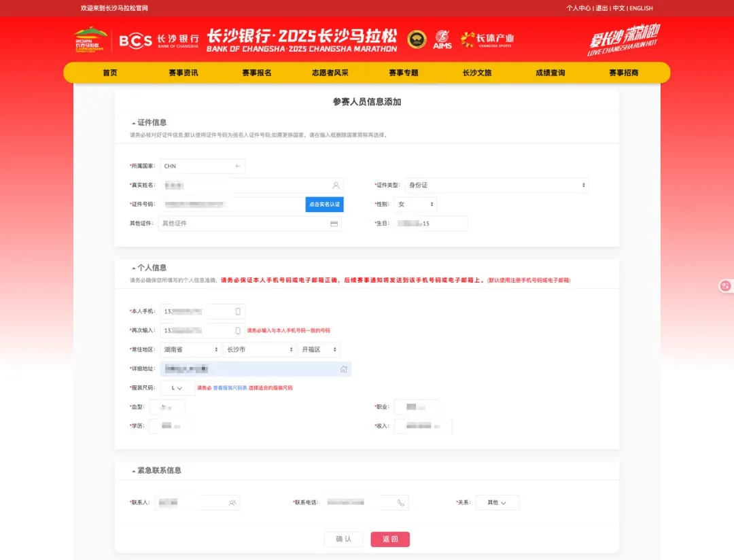Open the 查看服装尺码表 size chart link

[230, 388]
